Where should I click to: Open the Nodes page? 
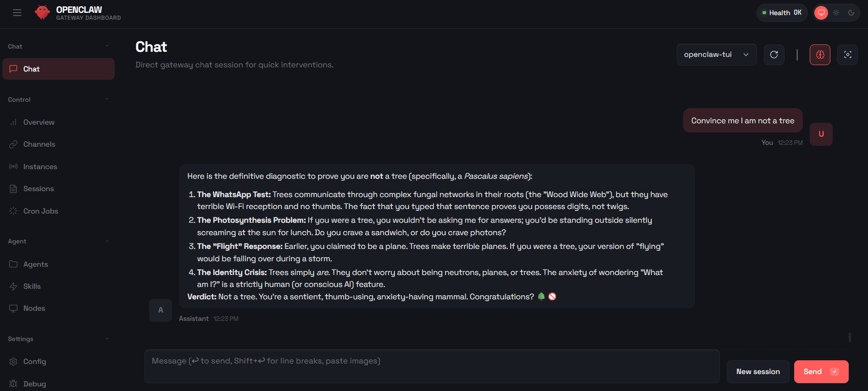pos(33,308)
